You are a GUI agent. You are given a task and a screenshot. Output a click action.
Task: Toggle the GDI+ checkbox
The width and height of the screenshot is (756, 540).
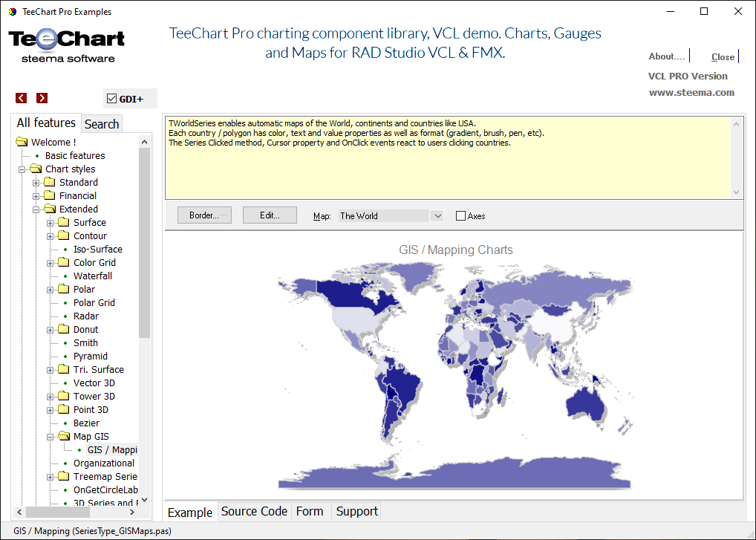(x=112, y=99)
